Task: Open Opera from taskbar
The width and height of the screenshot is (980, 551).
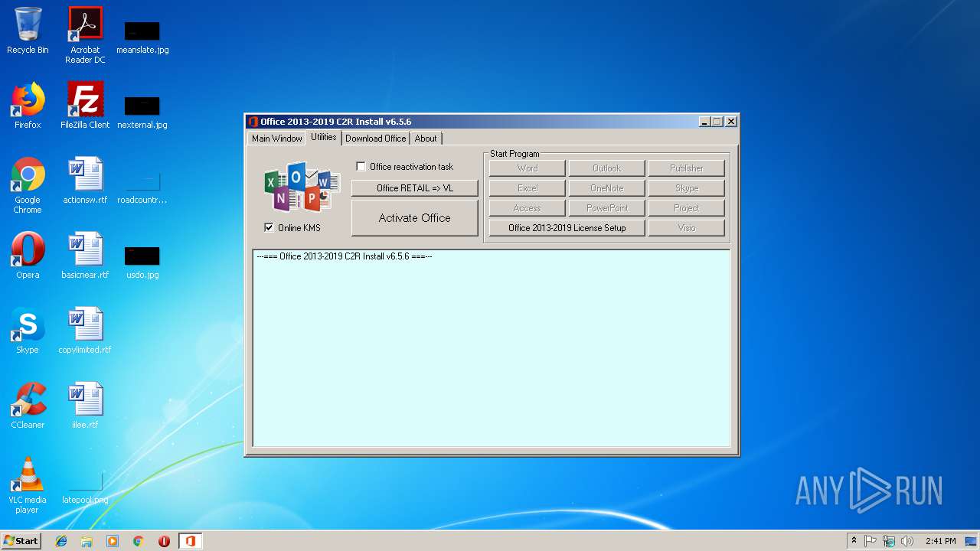Action: pos(164,541)
